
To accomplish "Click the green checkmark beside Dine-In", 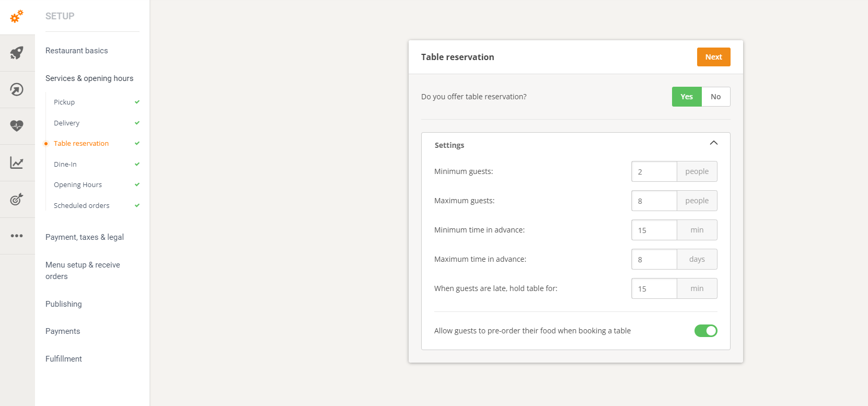I will click(137, 164).
